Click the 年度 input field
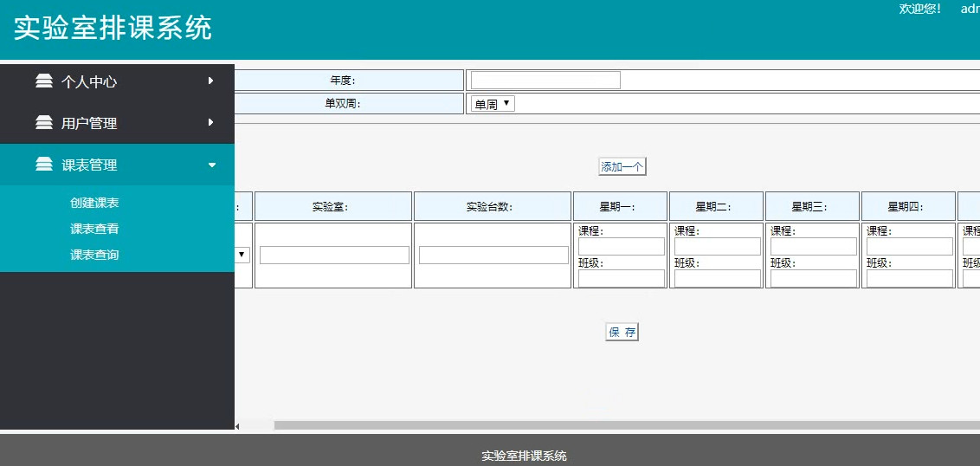The width and height of the screenshot is (980, 466). pyautogui.click(x=545, y=80)
